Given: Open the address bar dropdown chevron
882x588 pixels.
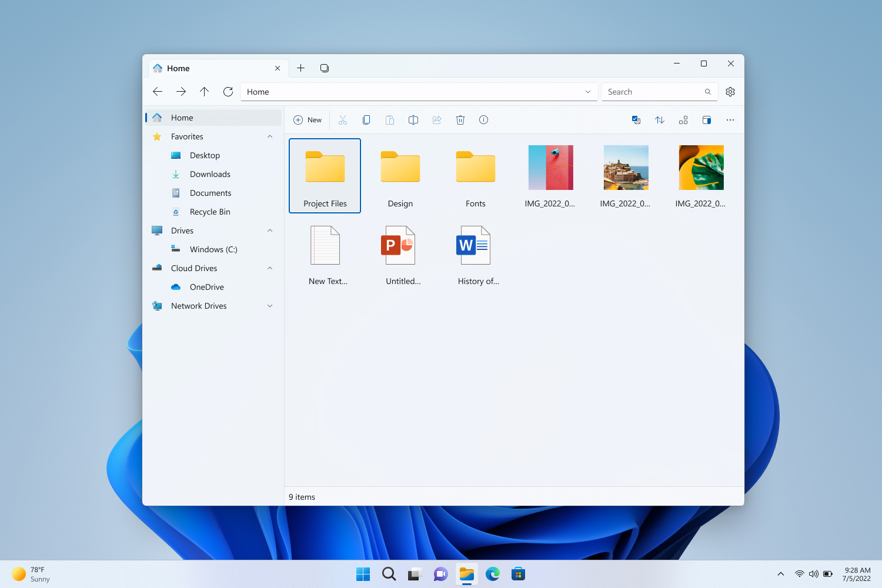Looking at the screenshot, I should coord(588,92).
